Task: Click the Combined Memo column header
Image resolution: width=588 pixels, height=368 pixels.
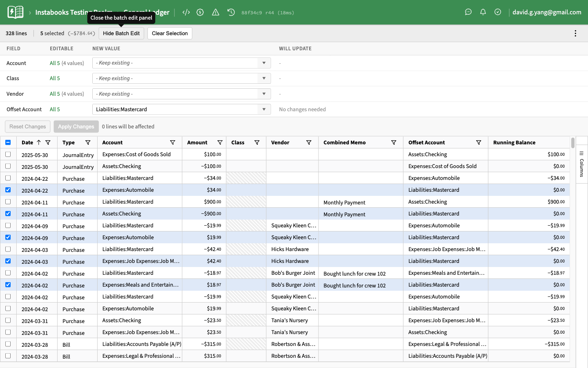Action: (x=361, y=142)
